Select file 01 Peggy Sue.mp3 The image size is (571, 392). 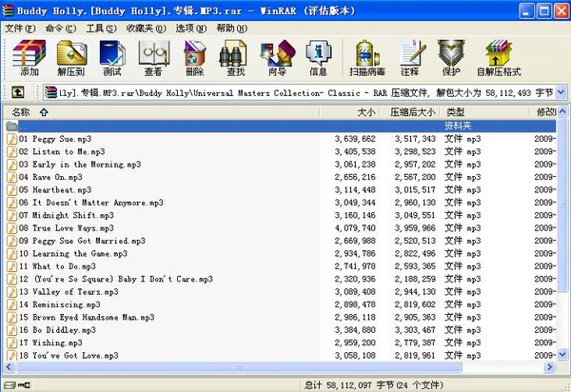click(x=281, y=139)
